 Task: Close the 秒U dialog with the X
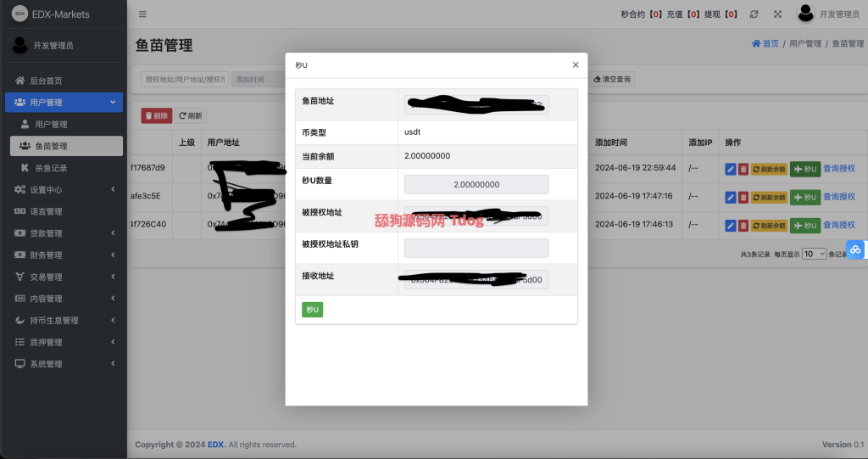point(576,64)
